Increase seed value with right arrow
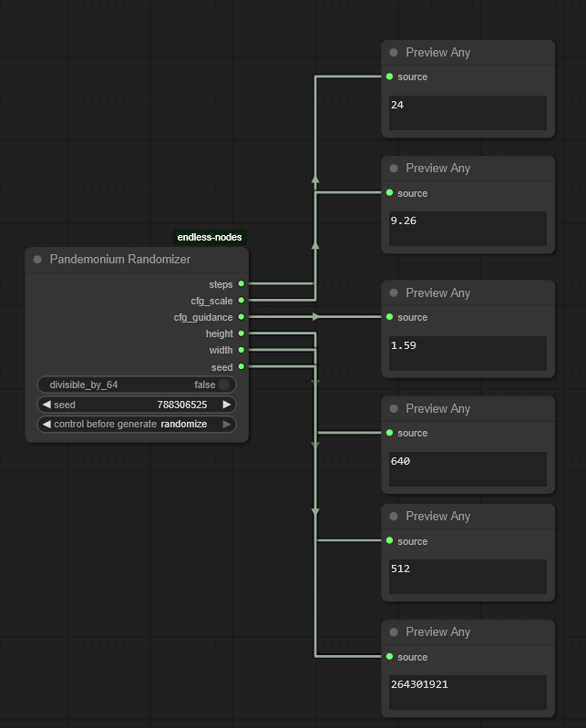Screen dimensions: 586x728 [x=227, y=405]
